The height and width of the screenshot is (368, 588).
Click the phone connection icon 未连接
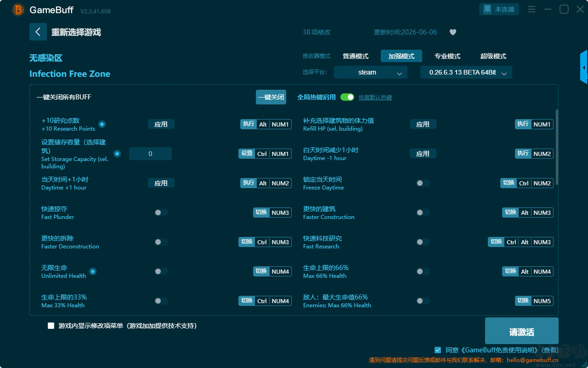499,9
